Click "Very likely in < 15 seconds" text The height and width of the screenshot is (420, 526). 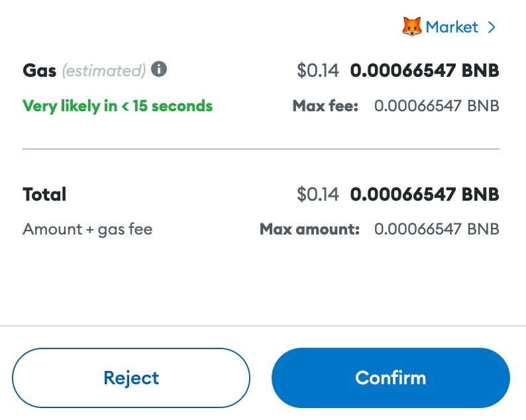117,106
